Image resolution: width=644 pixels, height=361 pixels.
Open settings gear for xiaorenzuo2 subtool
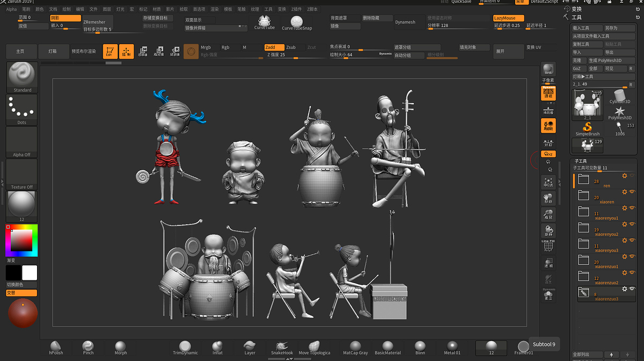624,273
